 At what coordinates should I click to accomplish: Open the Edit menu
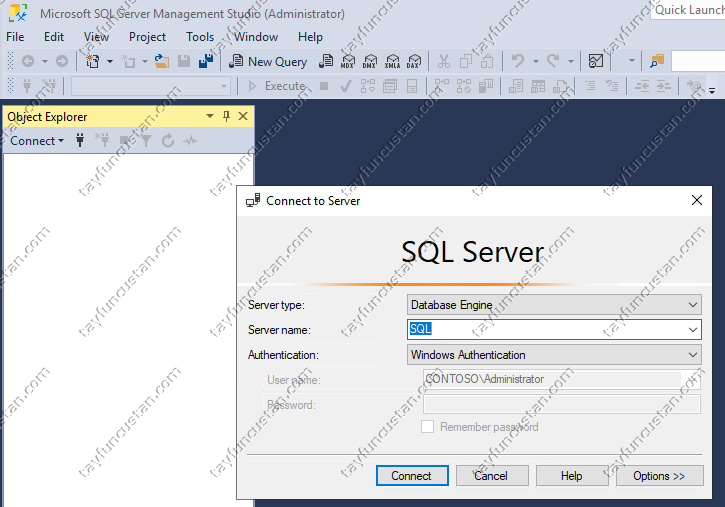pyautogui.click(x=54, y=37)
